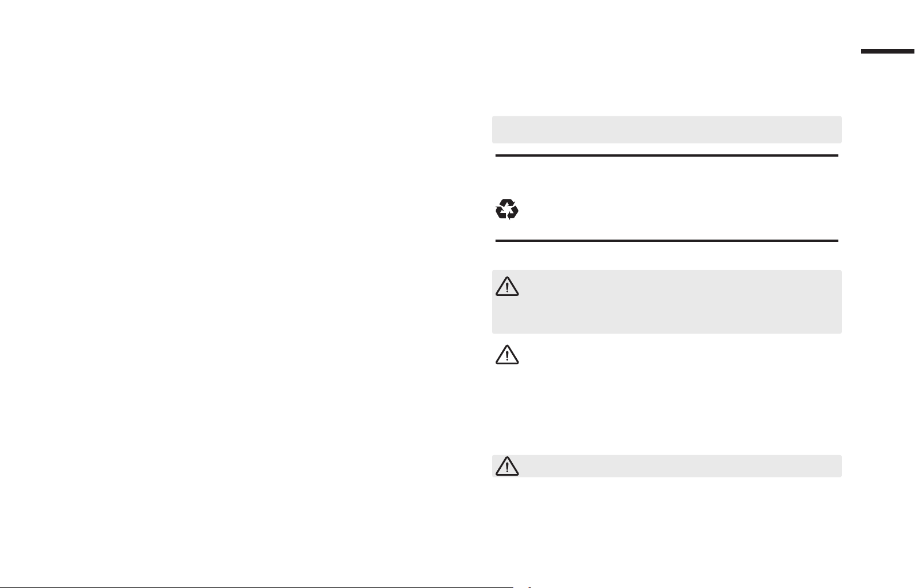This screenshot has width=915, height=588.
Task: Click the white gap between lower rule and gray box
Action: point(667,256)
